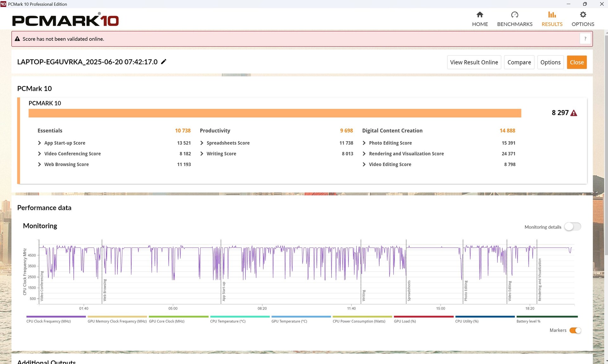Click the GPU Load red legend swatch

point(423,317)
